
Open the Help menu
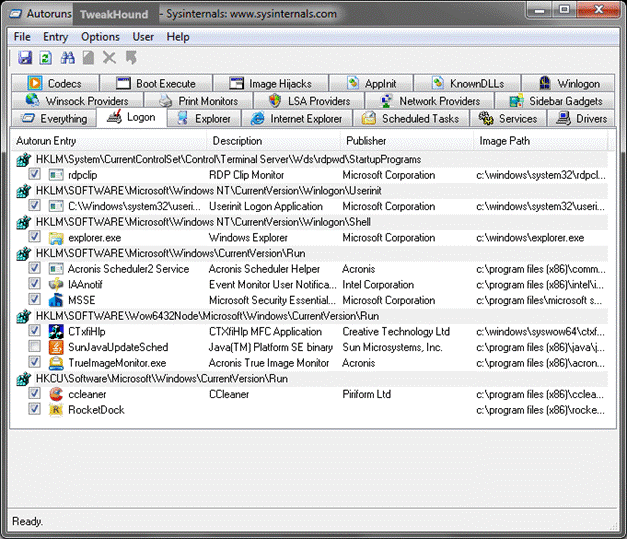click(x=178, y=37)
